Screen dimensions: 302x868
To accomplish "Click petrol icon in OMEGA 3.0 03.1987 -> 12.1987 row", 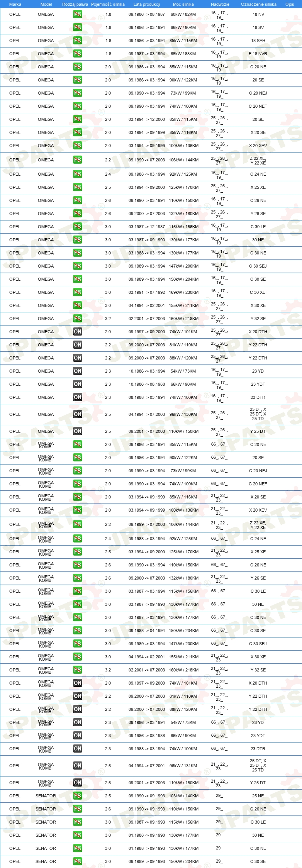I will [x=77, y=227].
